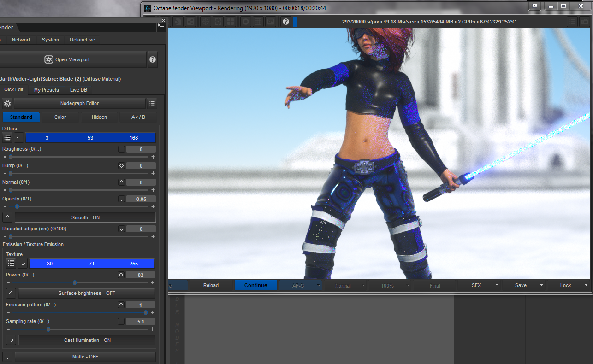Click the diamond icon beside Cast illumination

[x=11, y=341]
